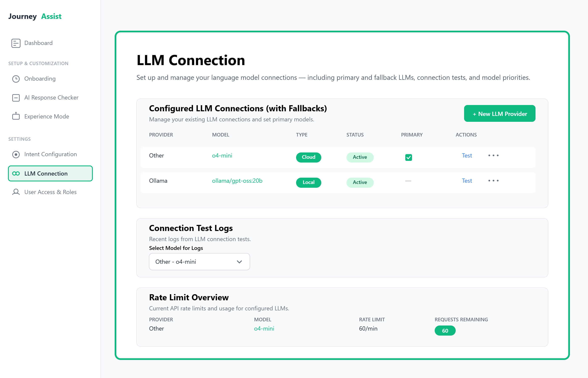Open the Dashboard icon in sidebar
This screenshot has width=588, height=378.
(x=16, y=43)
